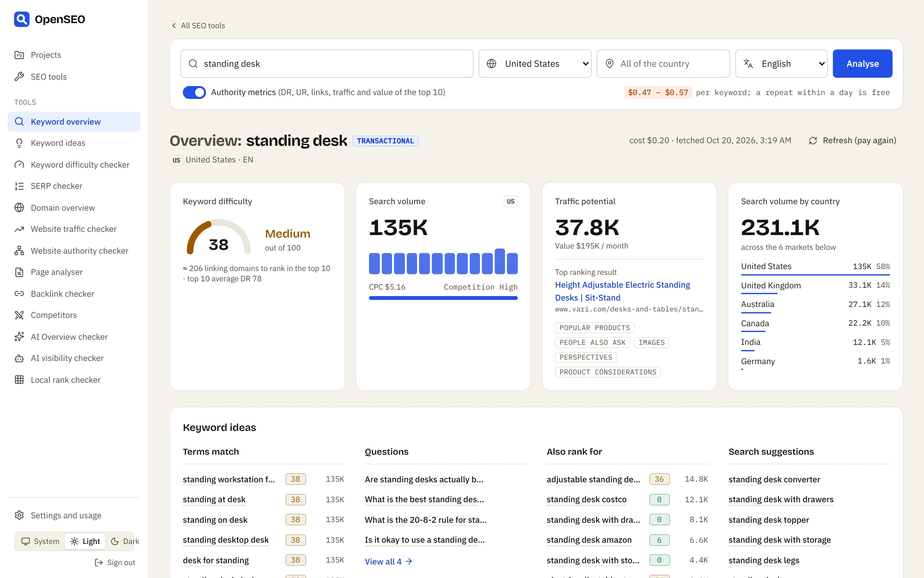Open 'standing desk topper' search suggestion

[769, 520]
